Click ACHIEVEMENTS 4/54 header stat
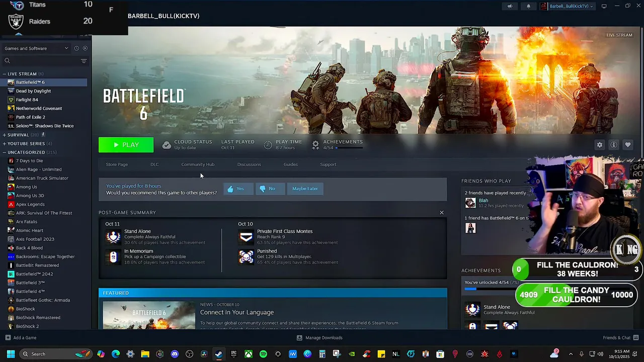 point(338,144)
